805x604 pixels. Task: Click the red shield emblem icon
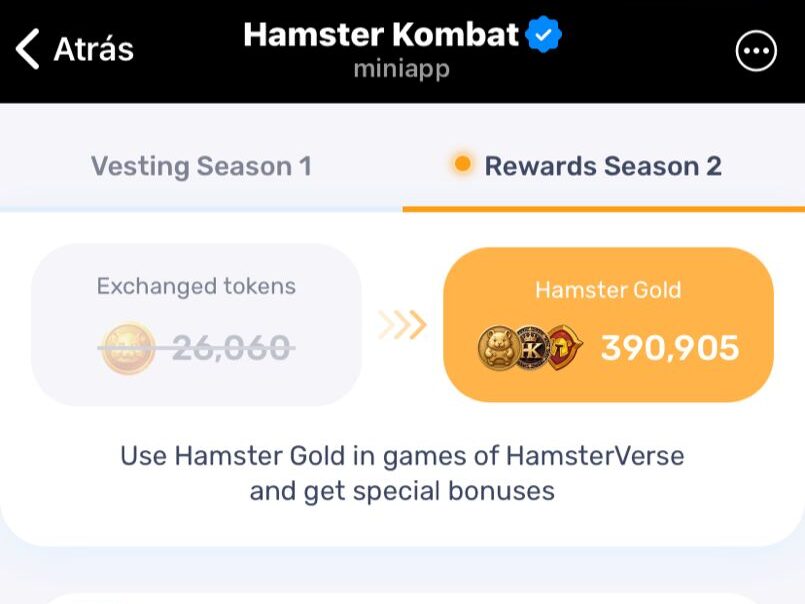click(564, 344)
